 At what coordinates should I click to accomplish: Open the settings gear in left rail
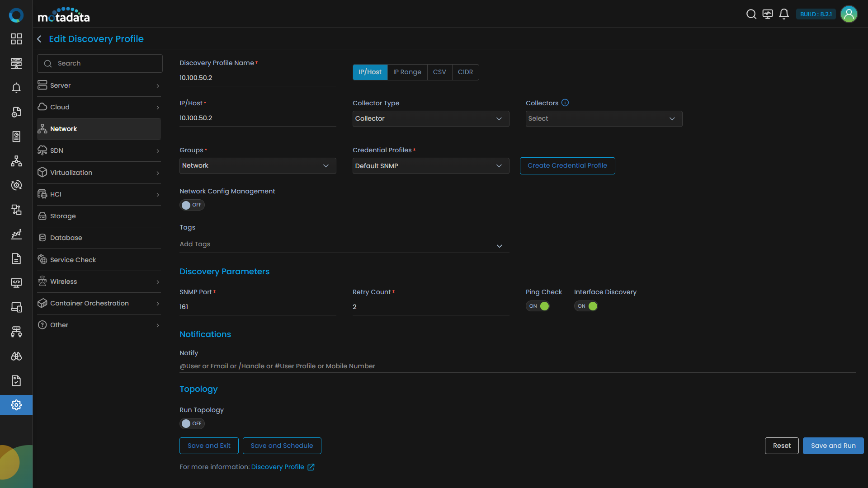click(16, 405)
